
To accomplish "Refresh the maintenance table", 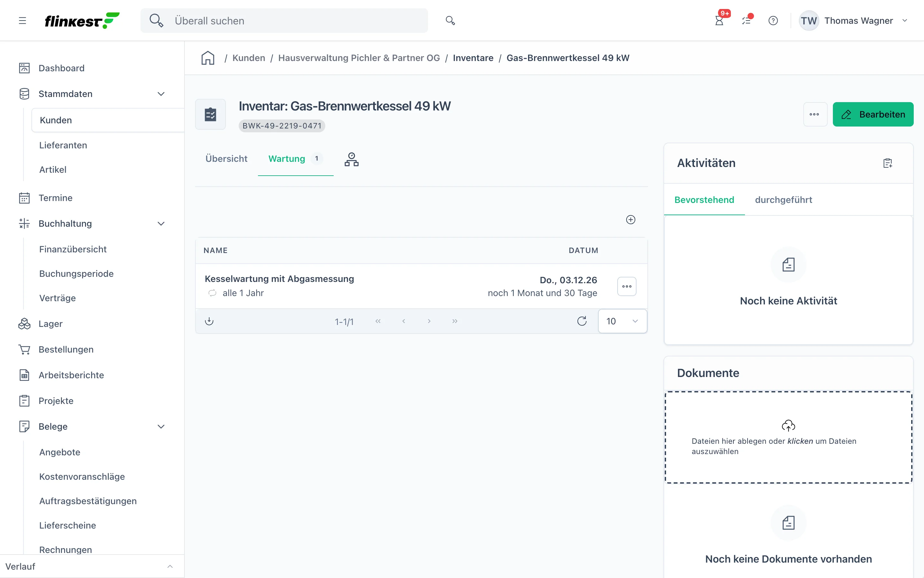I will (x=582, y=321).
